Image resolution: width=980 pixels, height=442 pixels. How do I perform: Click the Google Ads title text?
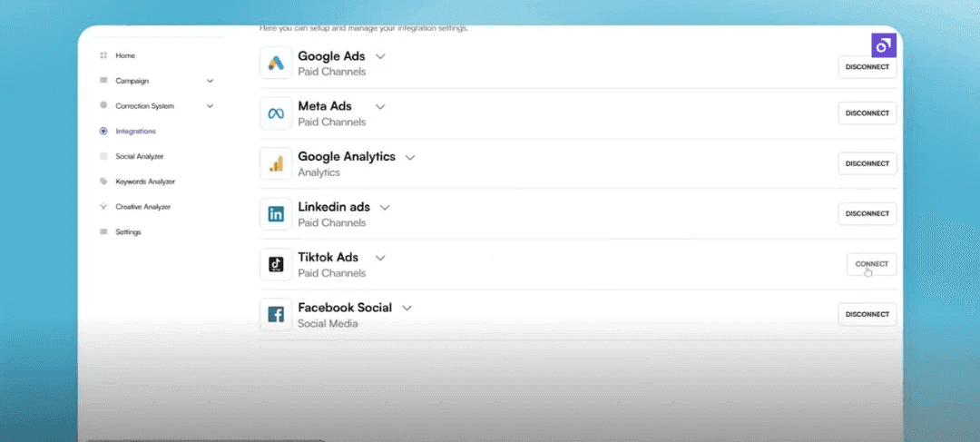331,56
